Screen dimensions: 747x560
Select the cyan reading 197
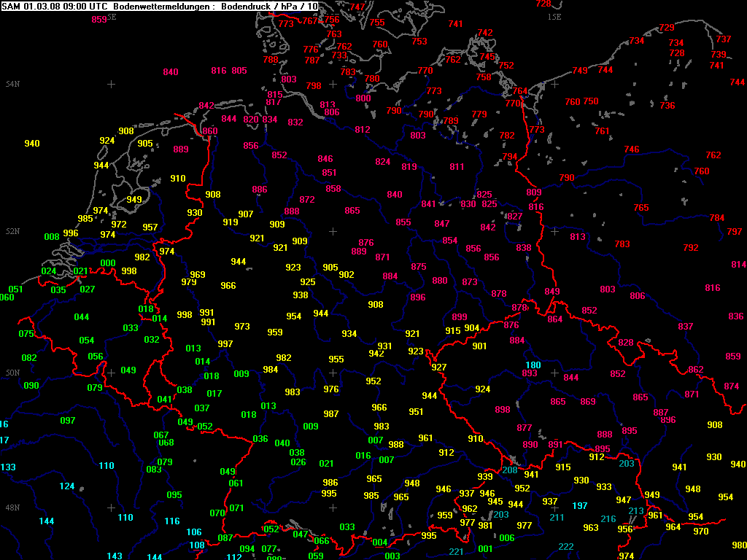click(x=579, y=505)
